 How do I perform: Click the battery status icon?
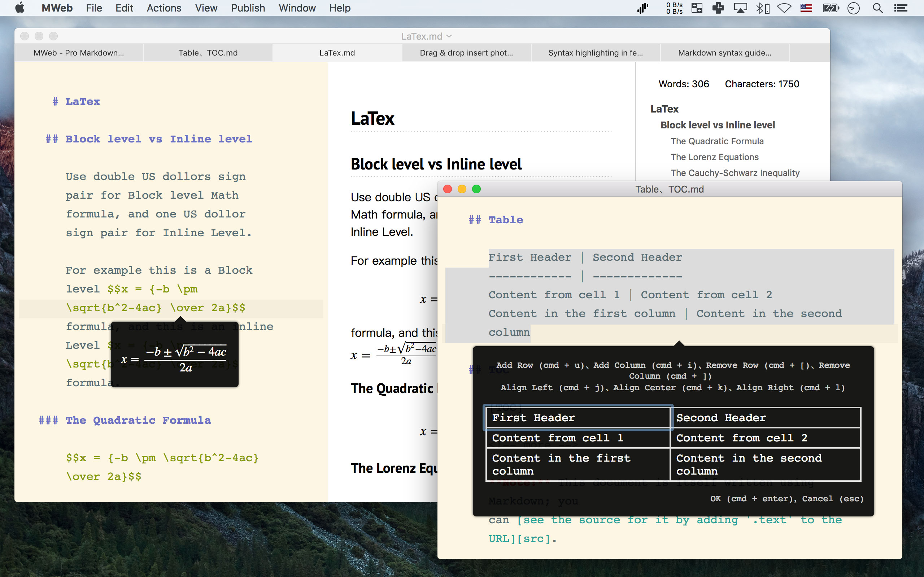830,8
